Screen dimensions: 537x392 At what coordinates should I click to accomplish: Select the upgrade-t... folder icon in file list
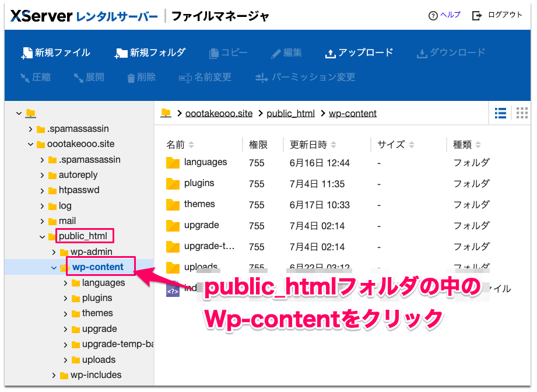point(173,246)
